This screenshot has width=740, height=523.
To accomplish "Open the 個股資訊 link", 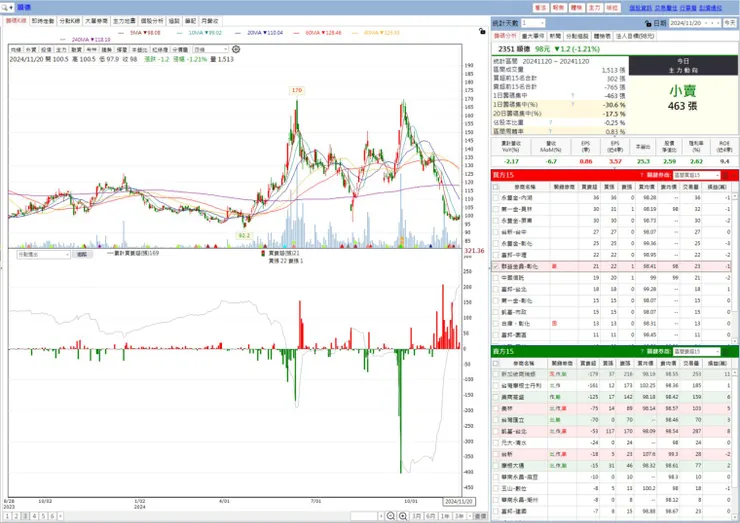I will point(640,8).
